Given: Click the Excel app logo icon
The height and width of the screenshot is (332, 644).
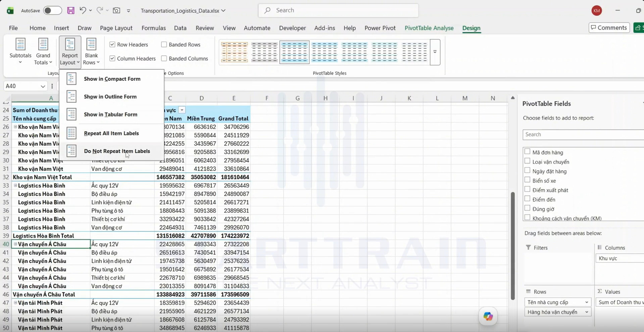Looking at the screenshot, I should tap(10, 10).
